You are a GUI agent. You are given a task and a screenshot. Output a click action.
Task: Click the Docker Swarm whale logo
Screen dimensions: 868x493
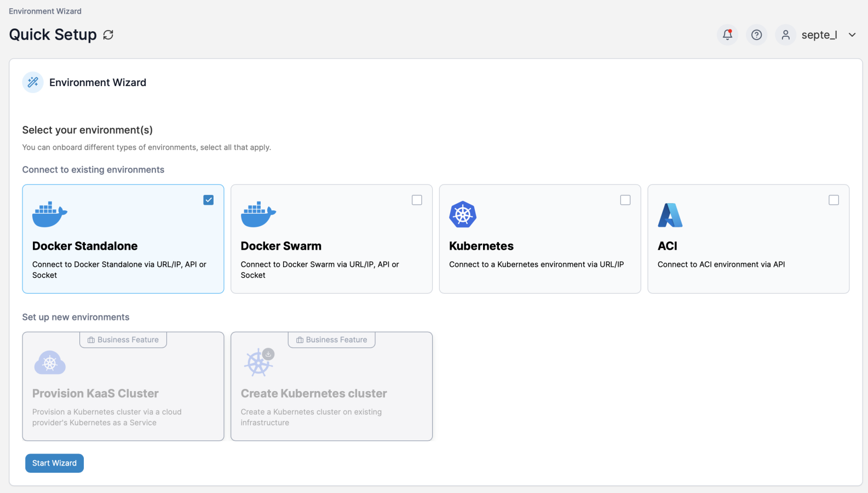click(x=258, y=214)
